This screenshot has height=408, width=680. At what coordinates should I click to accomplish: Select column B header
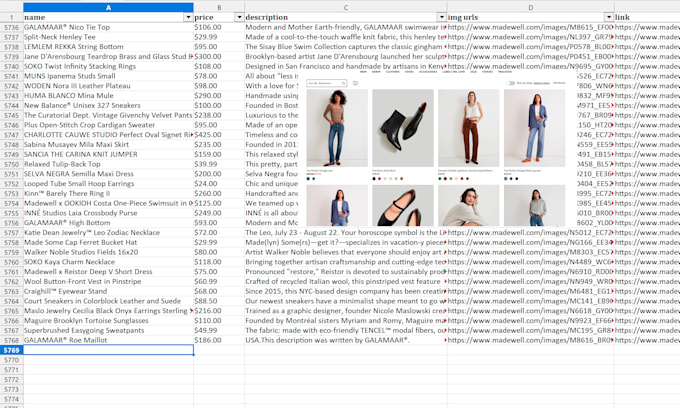[219, 7]
